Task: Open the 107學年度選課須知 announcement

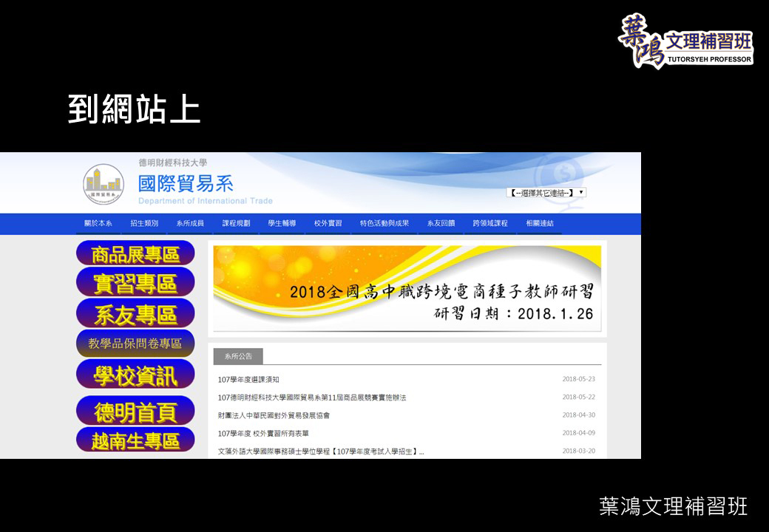Action: [248, 380]
